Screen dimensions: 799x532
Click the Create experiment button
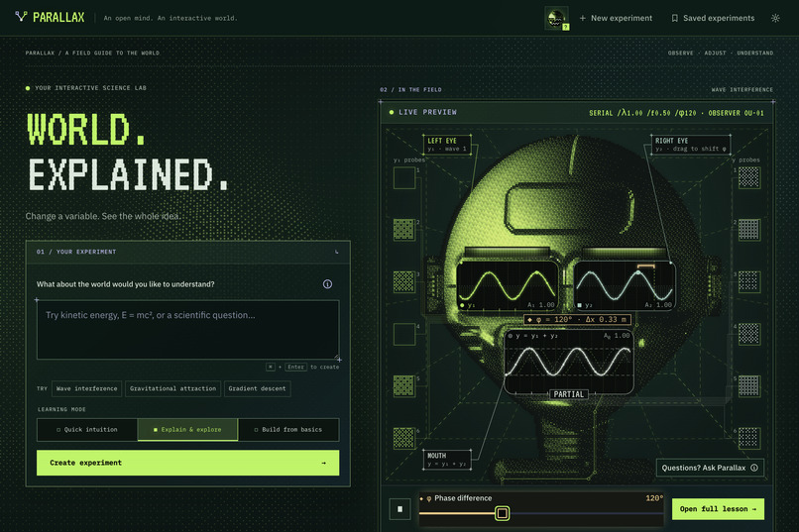tap(187, 463)
